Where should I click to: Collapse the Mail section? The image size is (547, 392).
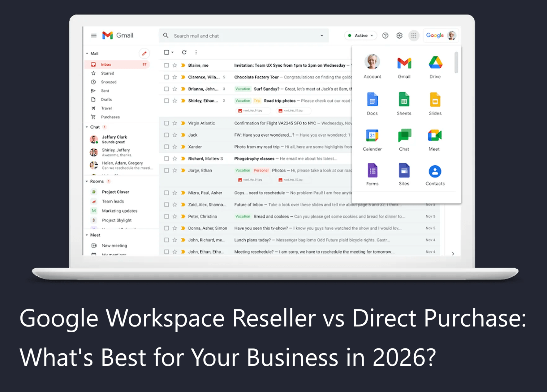87,53
